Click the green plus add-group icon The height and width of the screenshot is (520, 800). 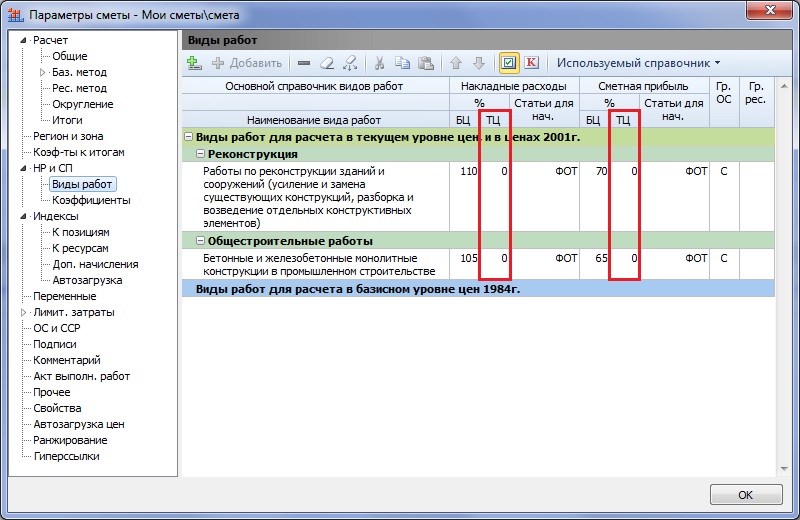point(194,63)
